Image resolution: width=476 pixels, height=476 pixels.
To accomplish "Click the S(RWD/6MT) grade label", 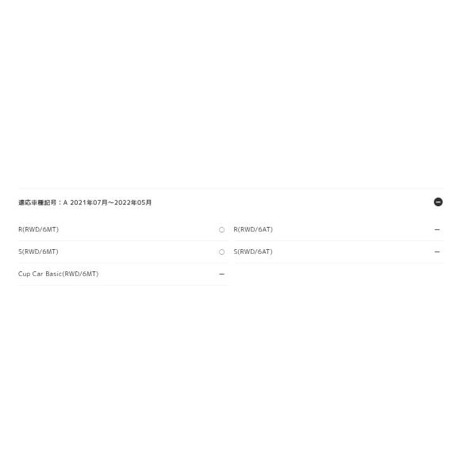I will click(38, 251).
